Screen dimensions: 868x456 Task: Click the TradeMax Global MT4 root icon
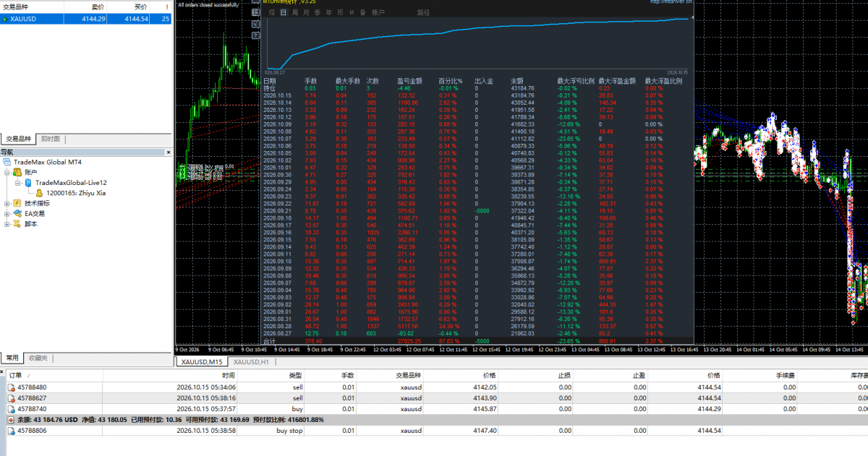(x=7, y=163)
